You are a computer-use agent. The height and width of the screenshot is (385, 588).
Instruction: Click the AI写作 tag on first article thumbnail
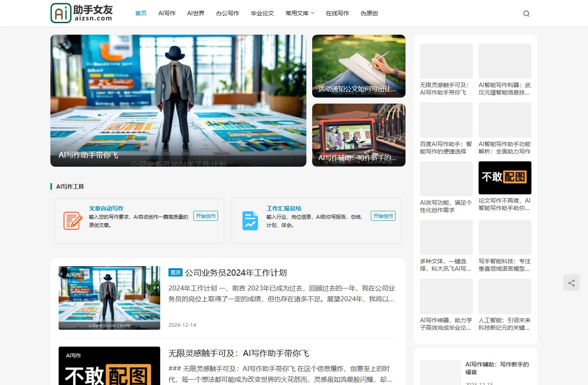[73, 275]
